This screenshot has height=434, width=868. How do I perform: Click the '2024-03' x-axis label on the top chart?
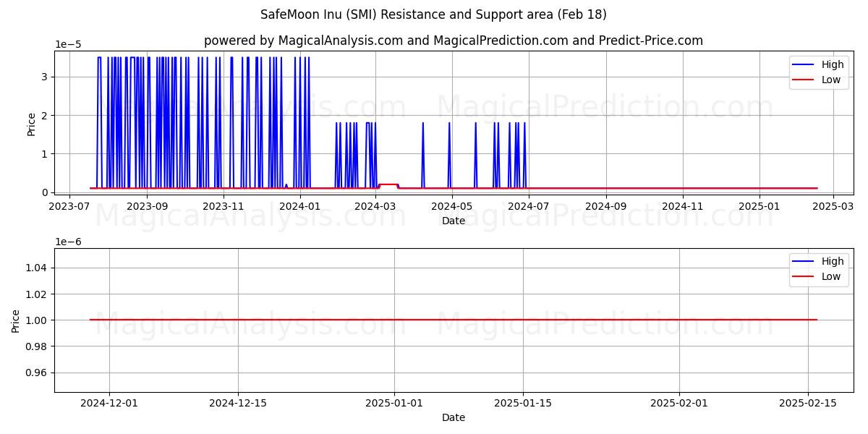pos(375,206)
